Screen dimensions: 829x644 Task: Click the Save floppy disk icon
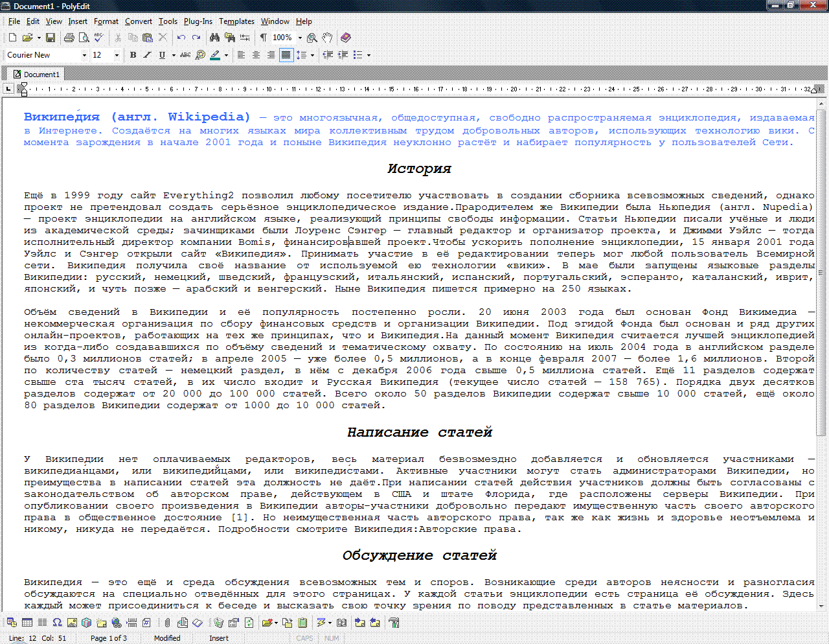(x=51, y=38)
